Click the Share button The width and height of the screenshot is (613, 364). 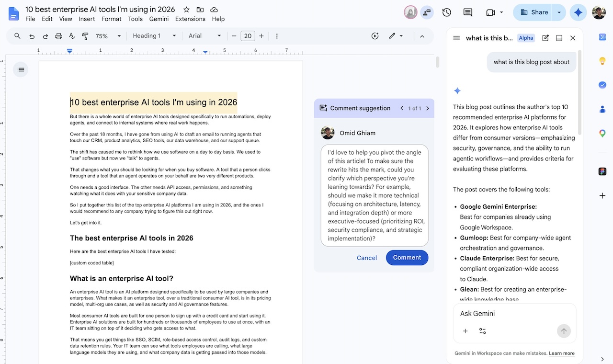pos(533,12)
